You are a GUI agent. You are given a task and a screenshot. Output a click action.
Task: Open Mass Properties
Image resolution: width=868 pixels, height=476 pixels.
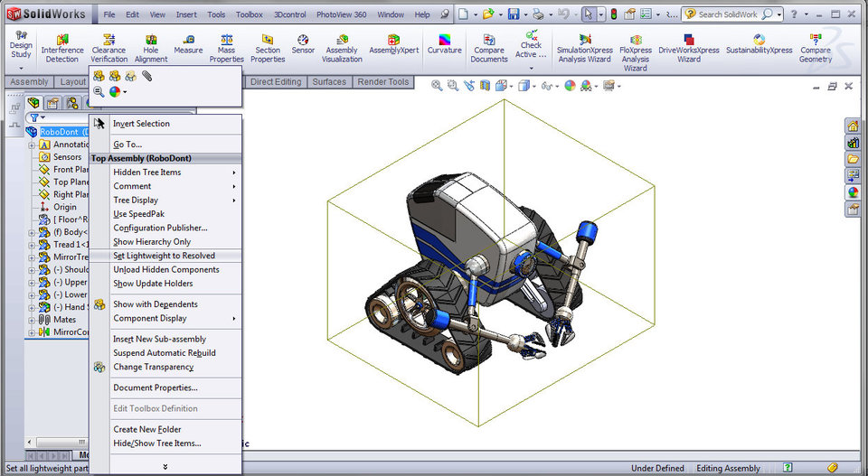[x=226, y=48]
